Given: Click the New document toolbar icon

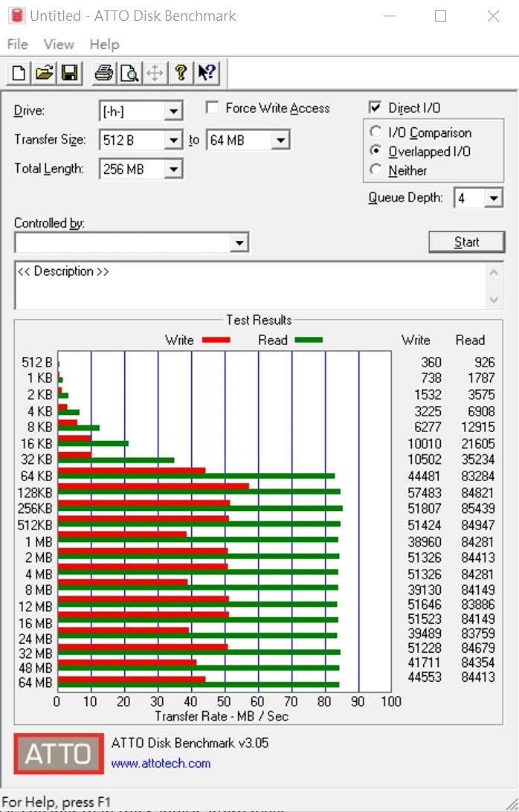Looking at the screenshot, I should [19, 73].
